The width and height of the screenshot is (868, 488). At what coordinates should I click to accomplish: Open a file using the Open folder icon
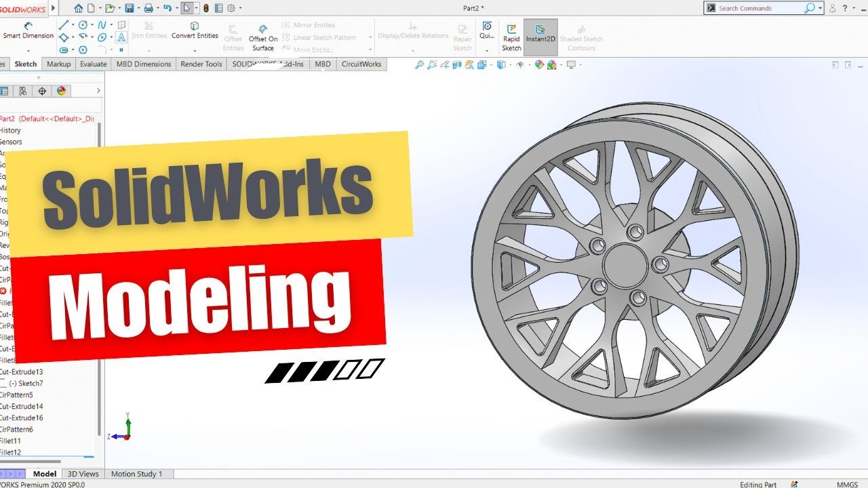click(110, 8)
